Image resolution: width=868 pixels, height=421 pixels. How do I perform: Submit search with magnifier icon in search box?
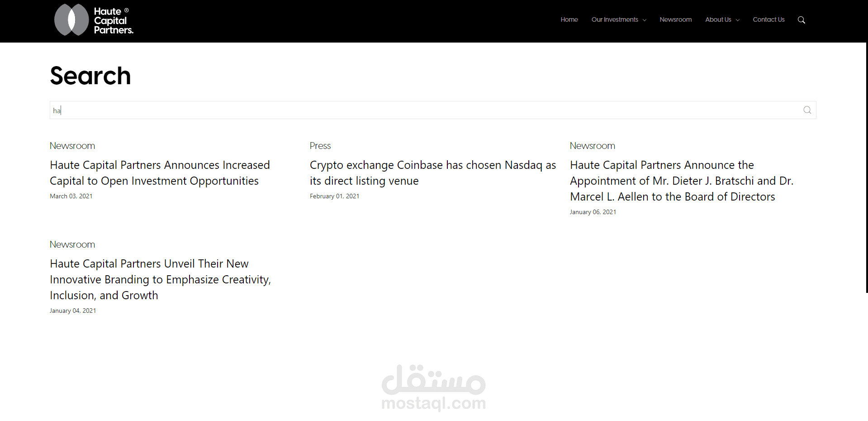coord(807,110)
